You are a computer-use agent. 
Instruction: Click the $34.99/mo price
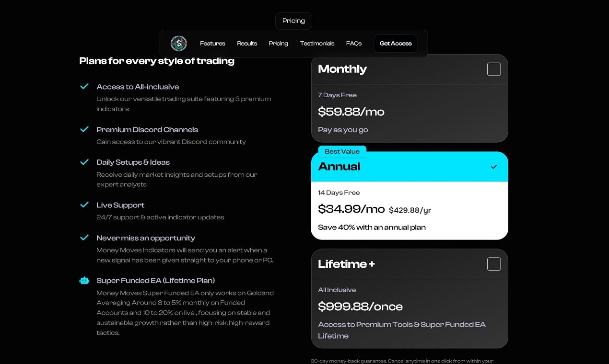[351, 209]
